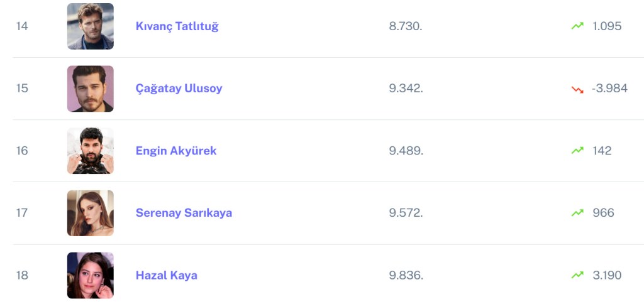The height and width of the screenshot is (304, 644).
Task: Open the thumbnail image in row 16
Action: [91, 151]
